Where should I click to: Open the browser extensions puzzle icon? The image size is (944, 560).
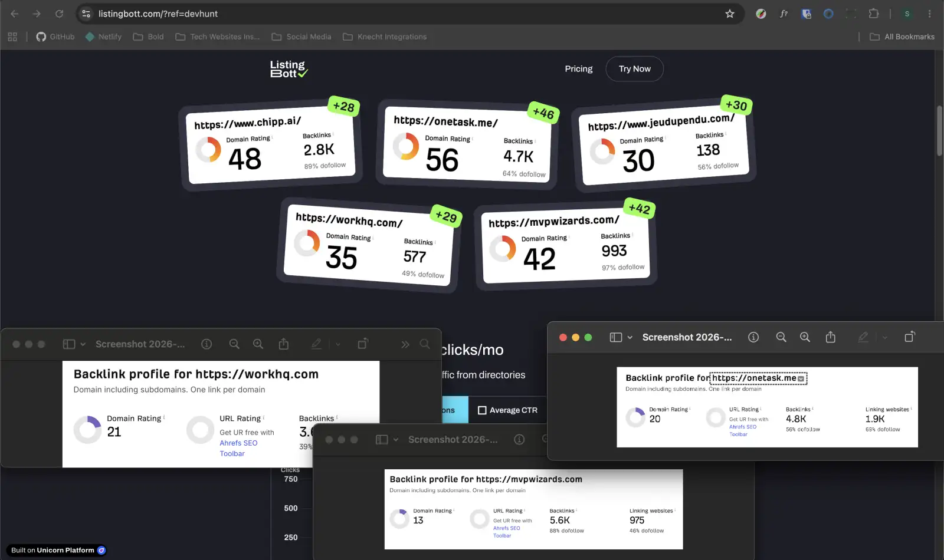[874, 14]
